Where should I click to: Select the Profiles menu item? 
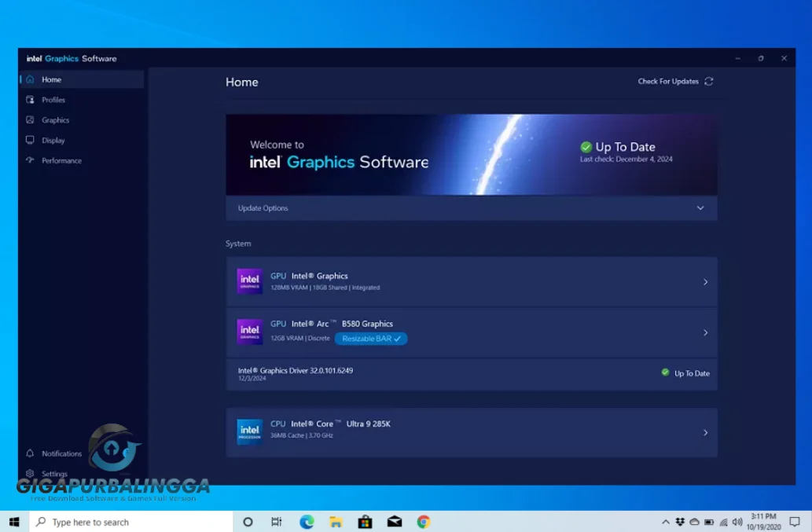(82, 99)
